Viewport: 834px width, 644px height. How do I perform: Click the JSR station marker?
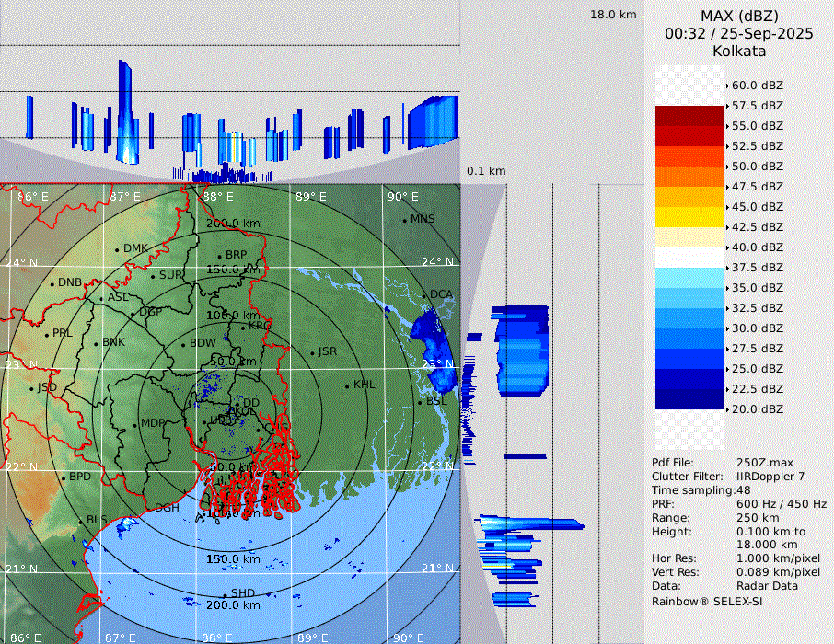(x=311, y=352)
